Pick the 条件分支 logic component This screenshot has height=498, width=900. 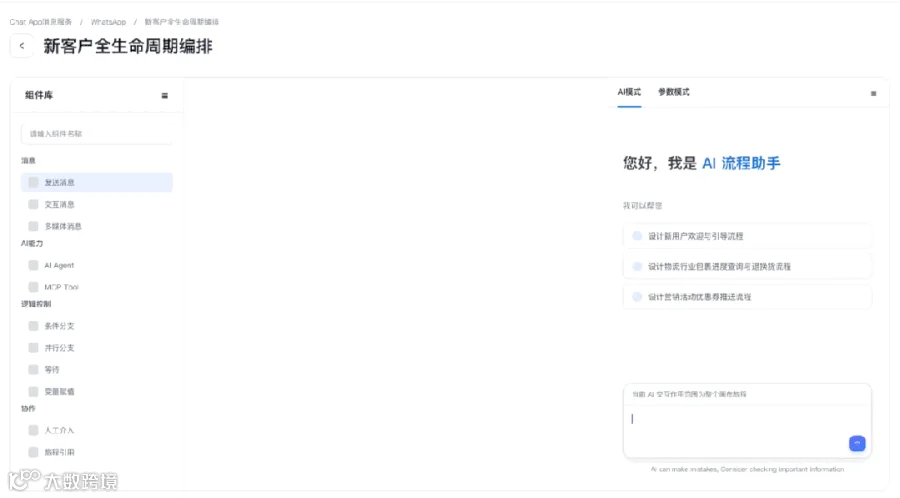coord(96,326)
